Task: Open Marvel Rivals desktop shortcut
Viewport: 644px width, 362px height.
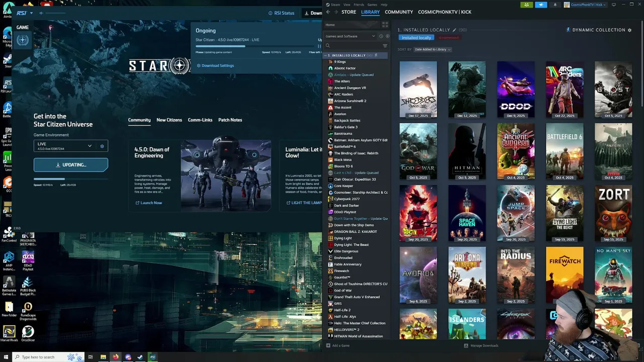Action: point(9,334)
